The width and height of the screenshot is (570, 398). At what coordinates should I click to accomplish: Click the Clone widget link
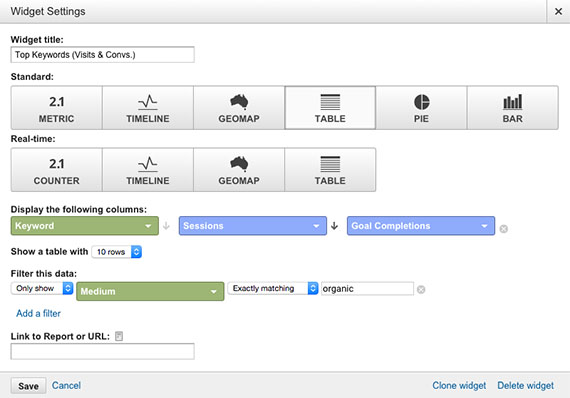[459, 385]
